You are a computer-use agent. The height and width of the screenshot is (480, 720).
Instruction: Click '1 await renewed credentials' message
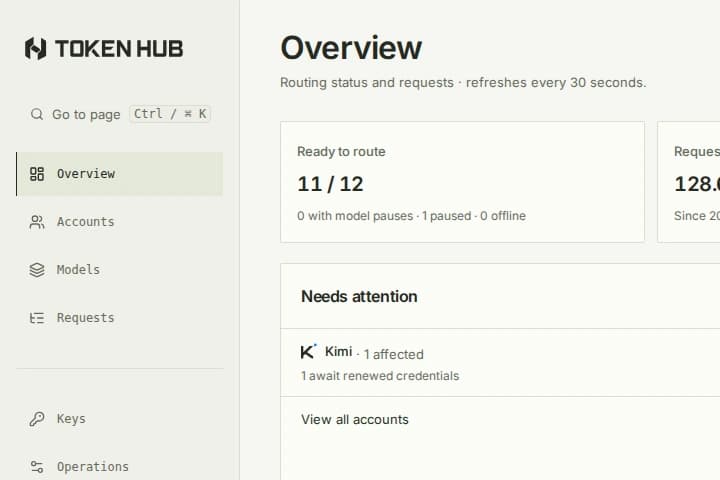point(380,376)
